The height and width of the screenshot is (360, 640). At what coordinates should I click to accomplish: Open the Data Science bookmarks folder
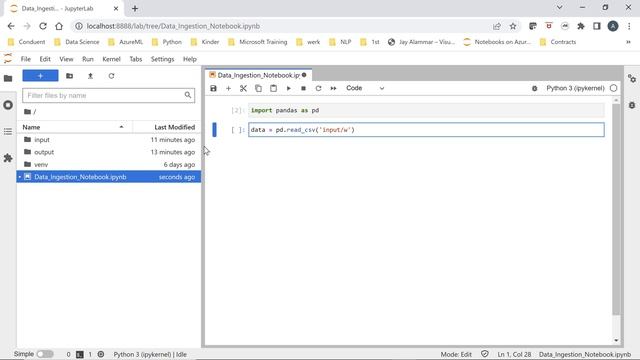tap(77, 42)
